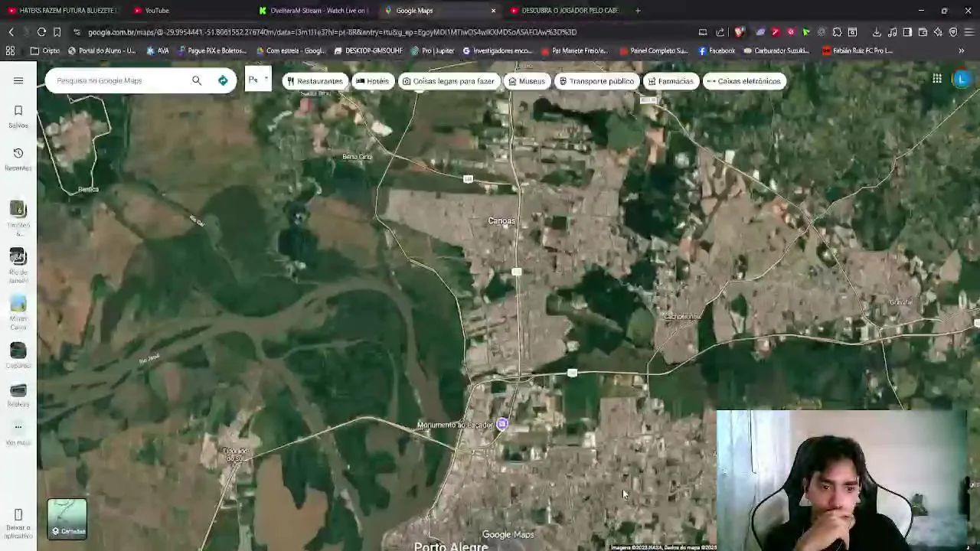Viewport: 980px width, 551px height.
Task: Click the share page icon
Action: (720, 32)
